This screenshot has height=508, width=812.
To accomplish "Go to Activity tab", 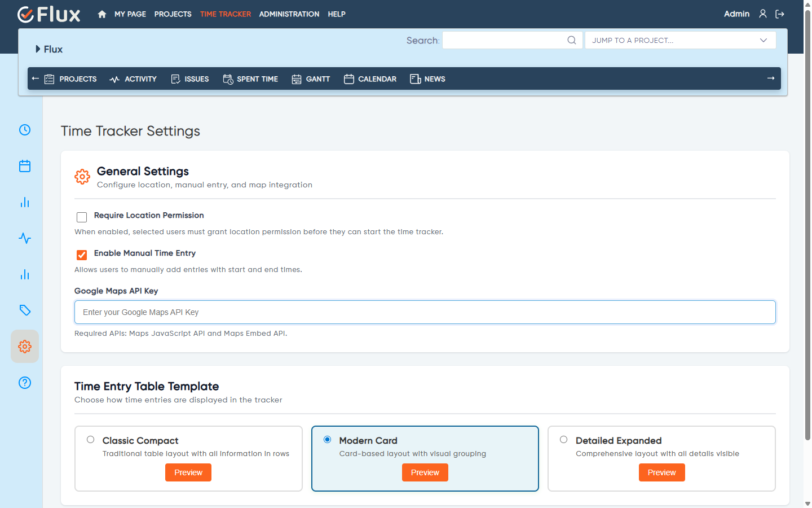I will 133,79.
